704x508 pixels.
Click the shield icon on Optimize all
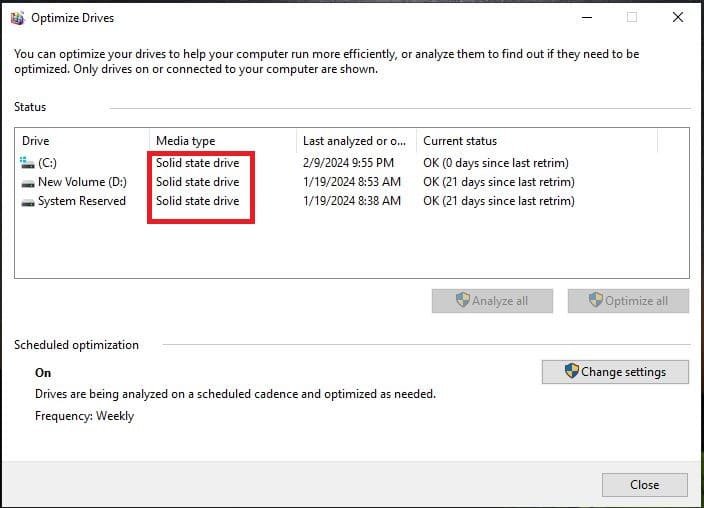coord(596,300)
